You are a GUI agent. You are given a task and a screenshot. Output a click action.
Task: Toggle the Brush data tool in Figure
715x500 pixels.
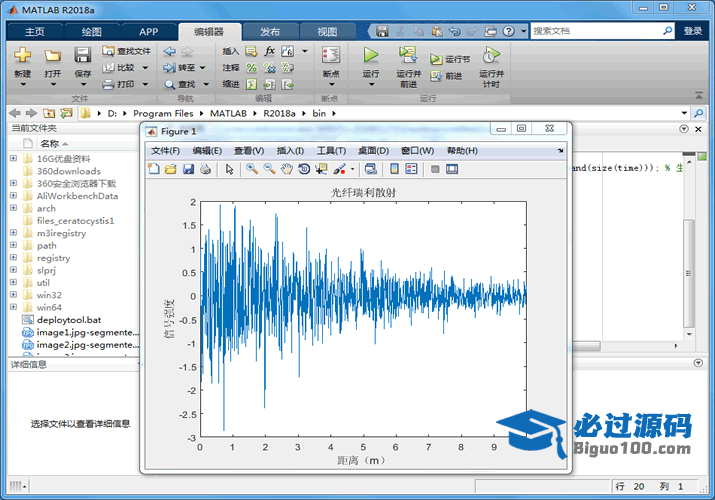[339, 169]
